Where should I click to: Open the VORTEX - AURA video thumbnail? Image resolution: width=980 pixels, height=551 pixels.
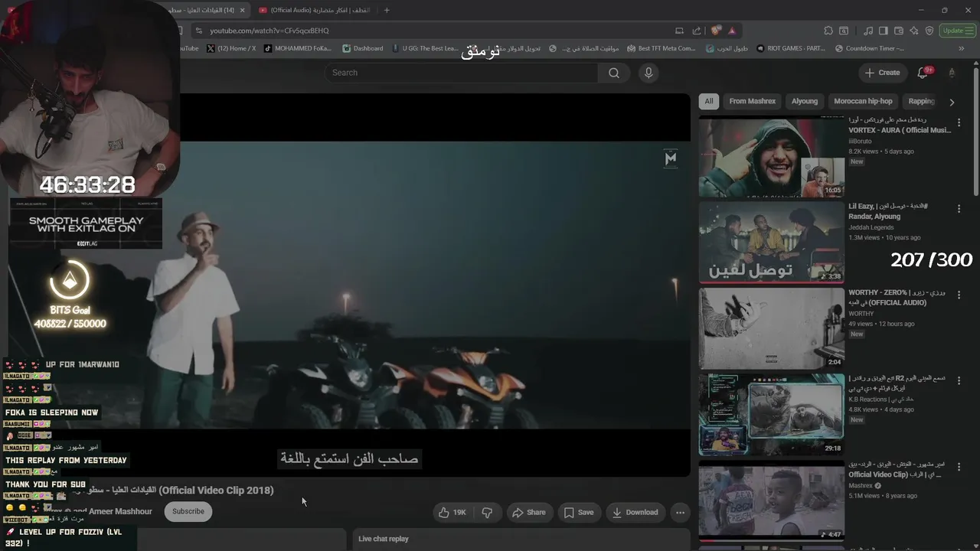(772, 157)
